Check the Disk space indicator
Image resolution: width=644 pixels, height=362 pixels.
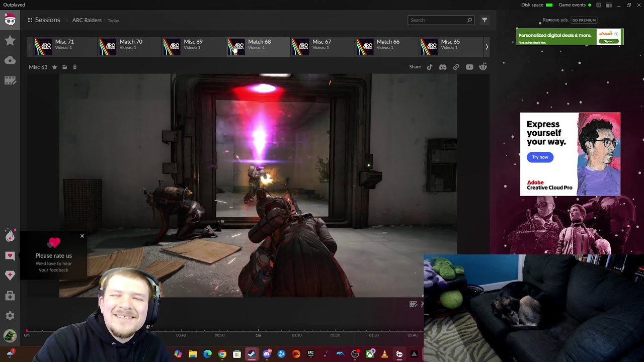537,5
